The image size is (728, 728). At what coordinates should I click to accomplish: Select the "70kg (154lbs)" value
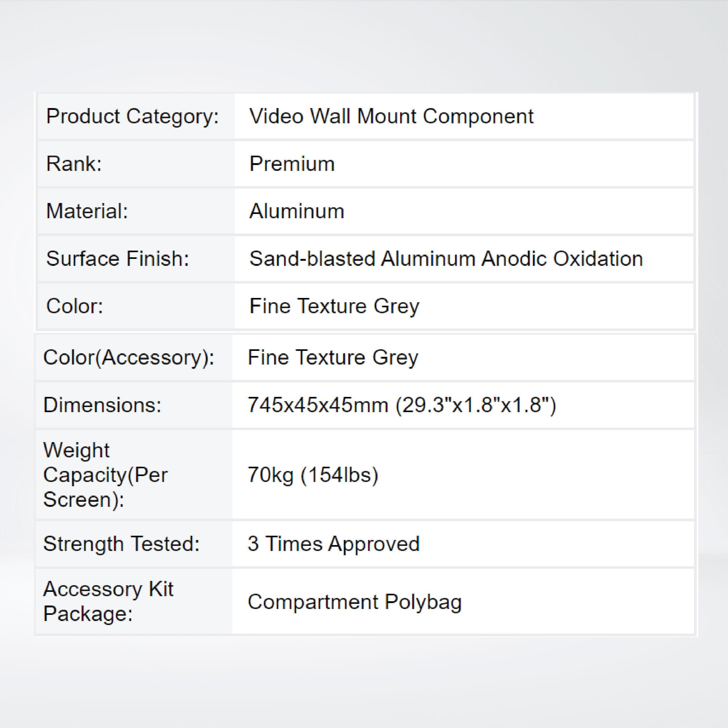click(x=313, y=474)
